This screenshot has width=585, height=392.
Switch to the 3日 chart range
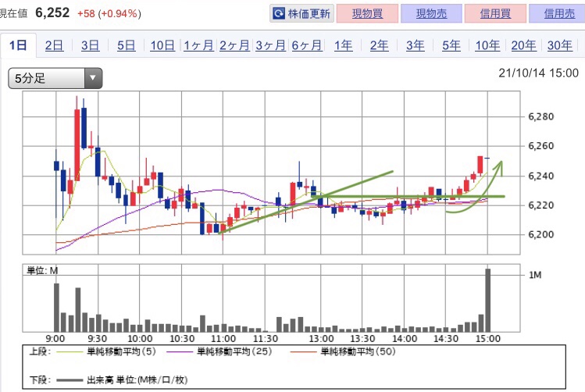point(91,45)
